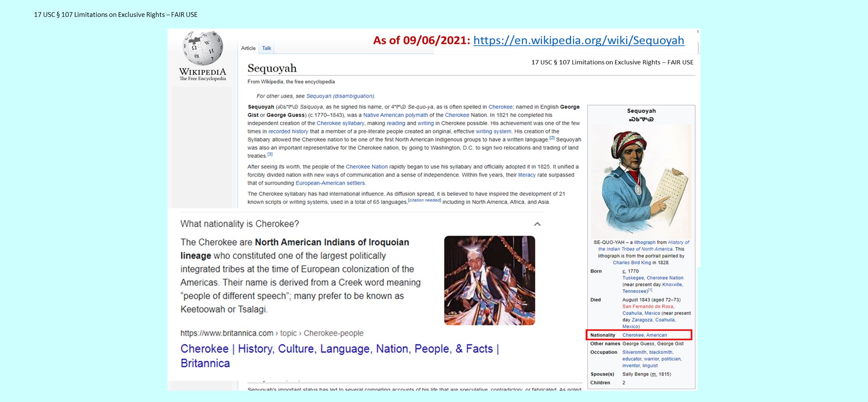Image resolution: width=868 pixels, height=402 pixels.
Task: Click the Silversmith occupation link
Action: pos(634,352)
